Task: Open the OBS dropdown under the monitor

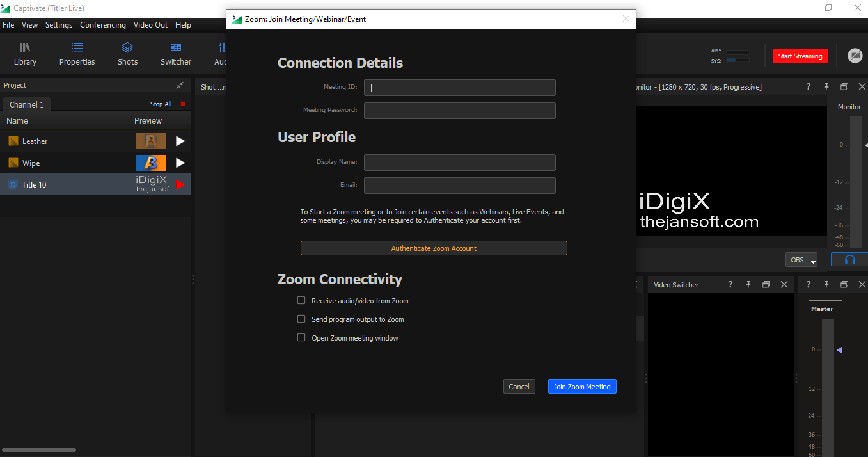Action: tap(801, 260)
